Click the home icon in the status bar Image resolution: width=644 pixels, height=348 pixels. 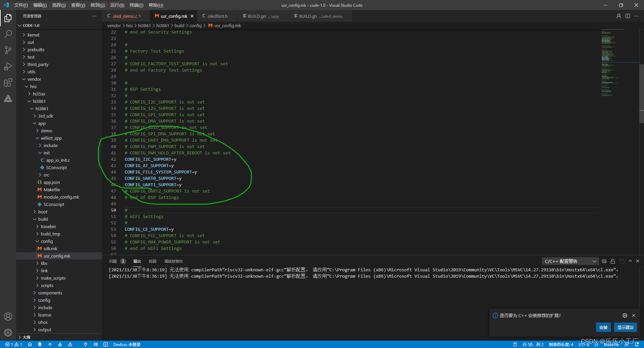point(30,344)
